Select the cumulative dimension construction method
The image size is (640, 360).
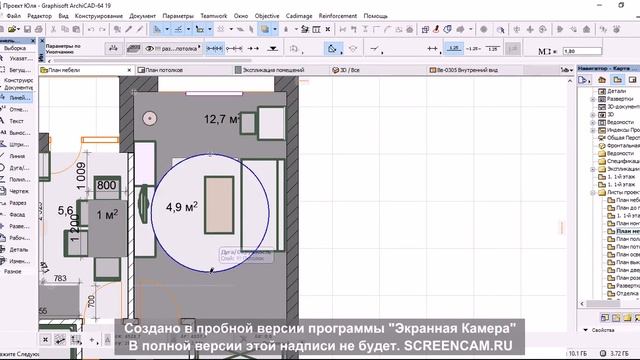pyautogui.click(x=234, y=49)
